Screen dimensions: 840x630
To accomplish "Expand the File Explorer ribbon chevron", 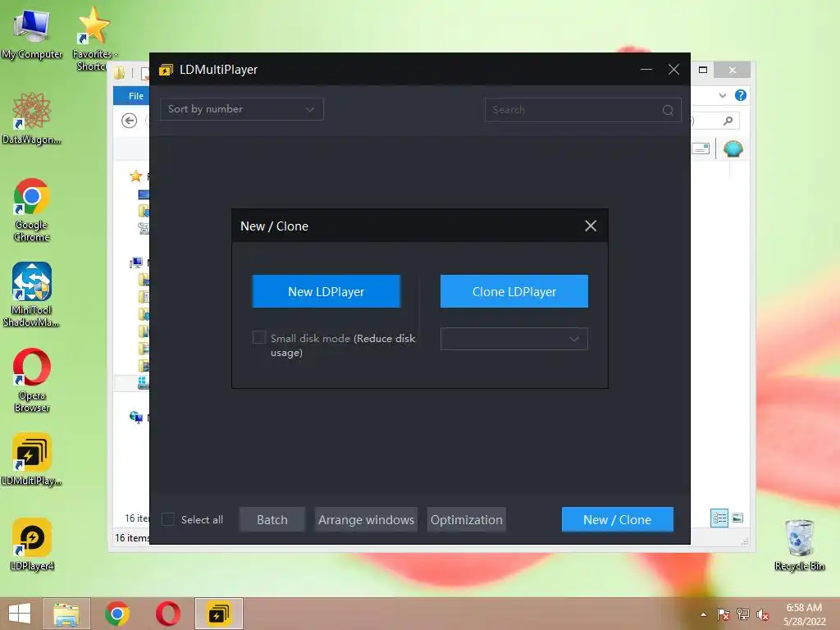I will click(723, 95).
